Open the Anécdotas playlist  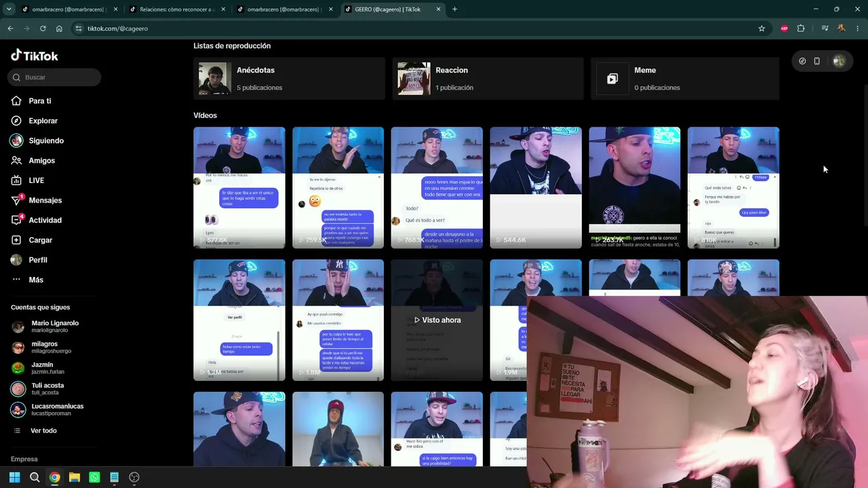pyautogui.click(x=289, y=79)
